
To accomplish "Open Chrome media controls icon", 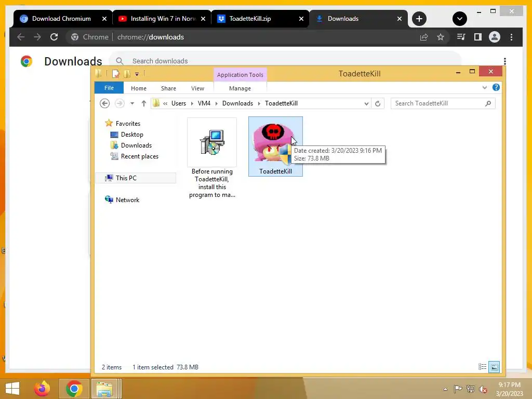I will 461,37.
